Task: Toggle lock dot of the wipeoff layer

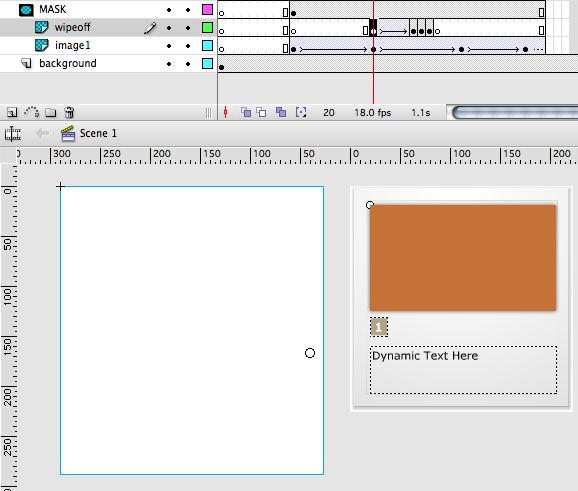Action: click(x=188, y=28)
